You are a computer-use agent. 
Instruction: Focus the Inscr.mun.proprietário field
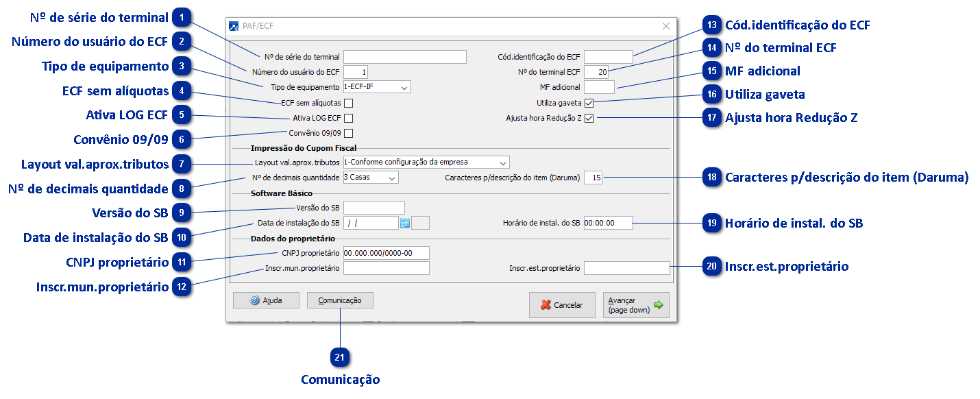(x=386, y=267)
